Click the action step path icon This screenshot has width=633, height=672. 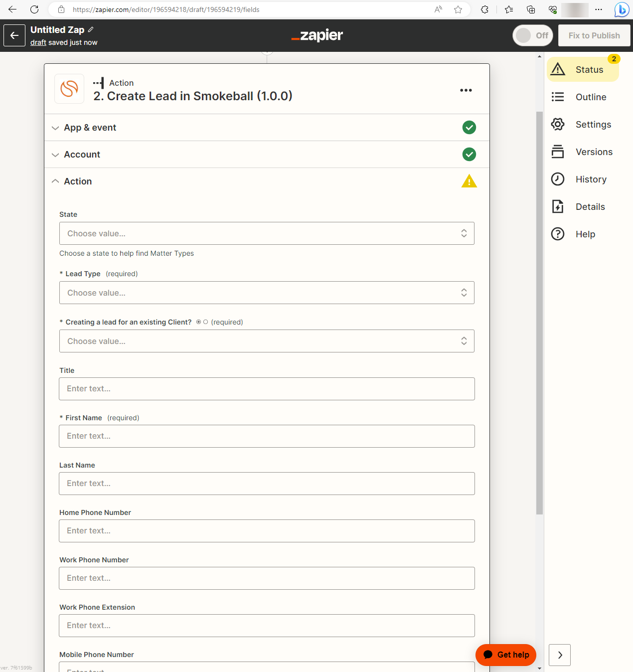tap(99, 83)
